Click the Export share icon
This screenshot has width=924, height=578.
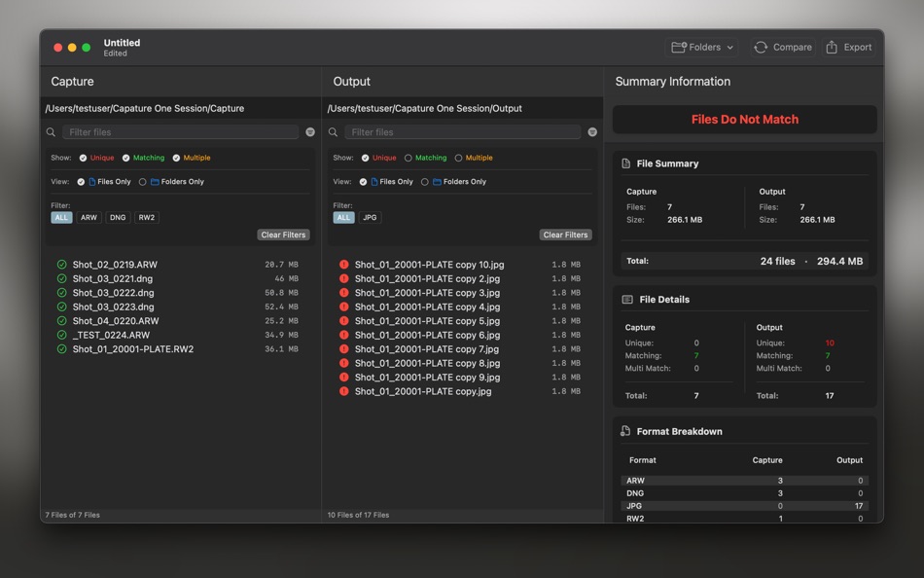tap(833, 47)
